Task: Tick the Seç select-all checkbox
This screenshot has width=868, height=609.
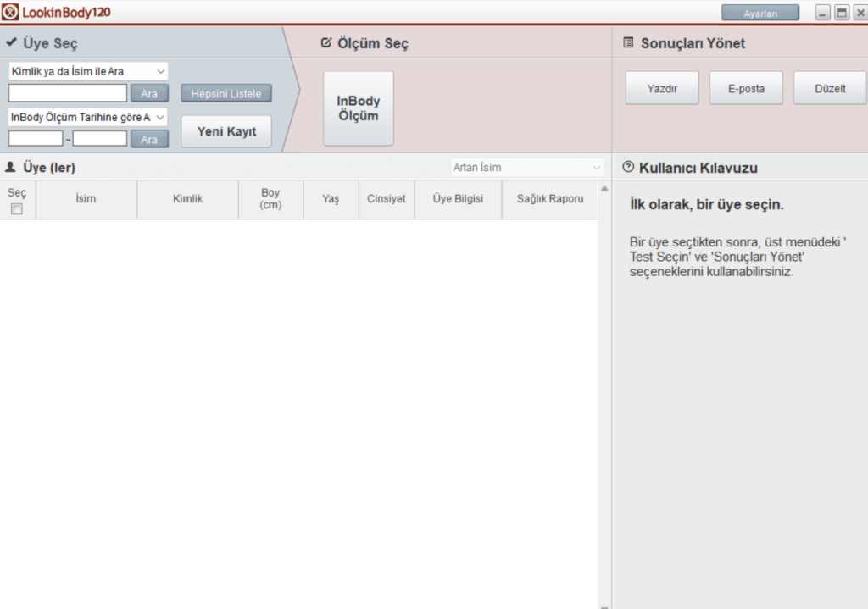Action: pos(17,209)
